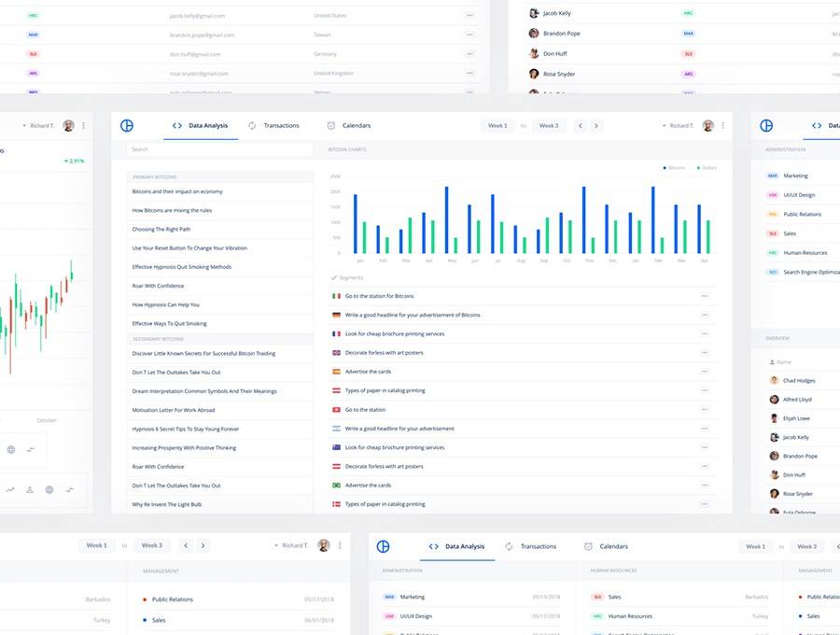The width and height of the screenshot is (840, 635).
Task: Open the Week 3 selector above the Bitcoin chart
Action: pos(549,125)
